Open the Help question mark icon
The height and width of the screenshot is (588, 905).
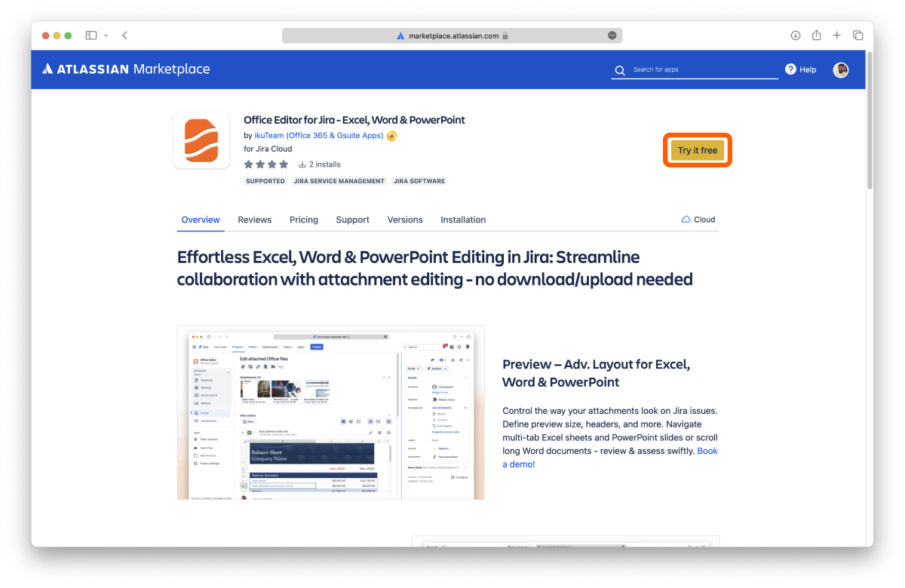[790, 69]
